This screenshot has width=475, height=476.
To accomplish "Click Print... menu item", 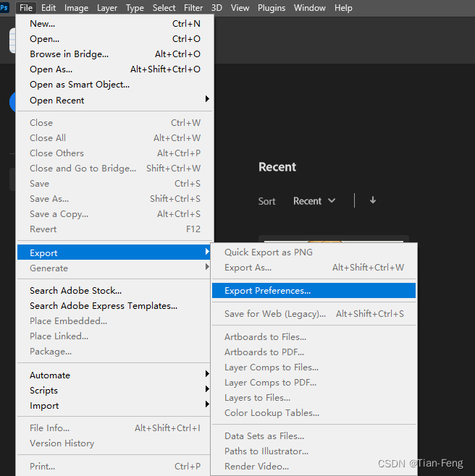I will pos(114,467).
